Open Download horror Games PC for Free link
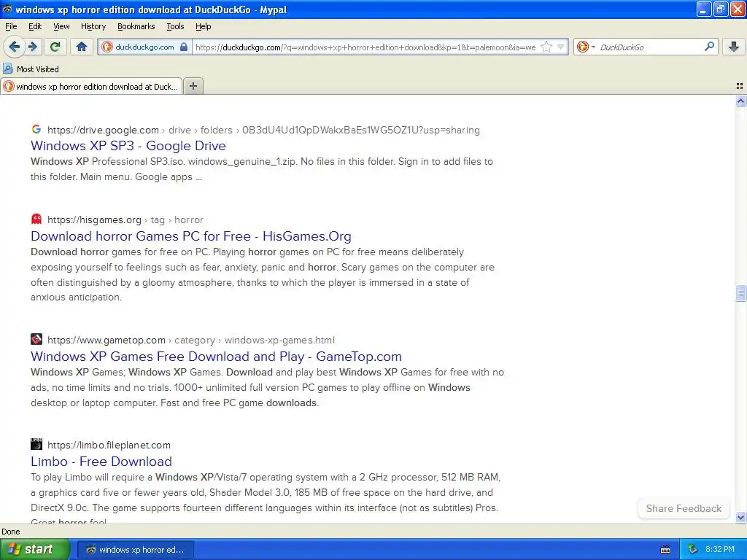747x560 pixels. 190,236
